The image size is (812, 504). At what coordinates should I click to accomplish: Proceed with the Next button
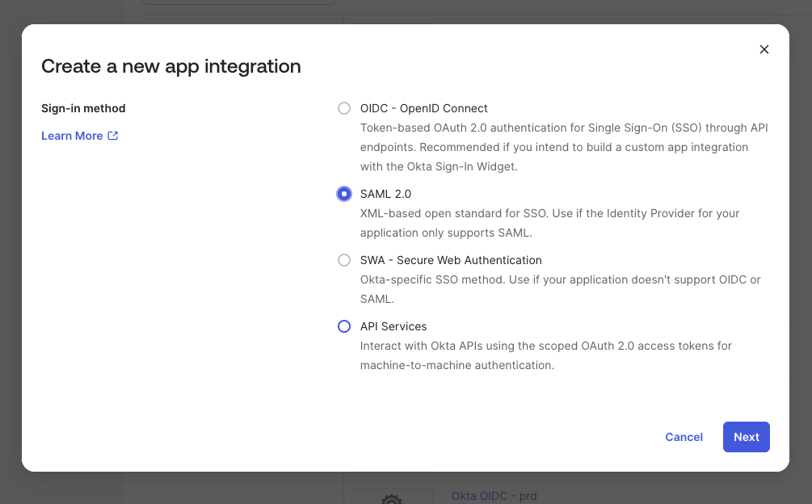[x=746, y=437]
